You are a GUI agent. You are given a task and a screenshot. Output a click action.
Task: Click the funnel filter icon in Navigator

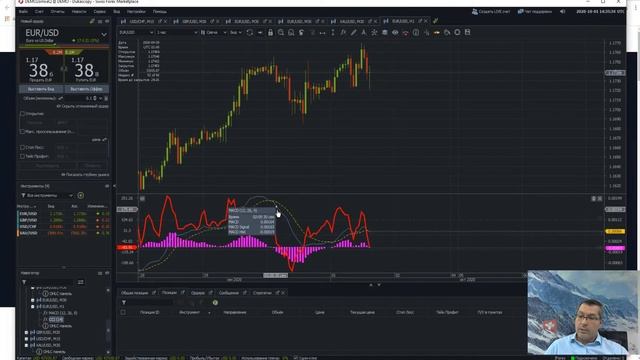pos(24,282)
